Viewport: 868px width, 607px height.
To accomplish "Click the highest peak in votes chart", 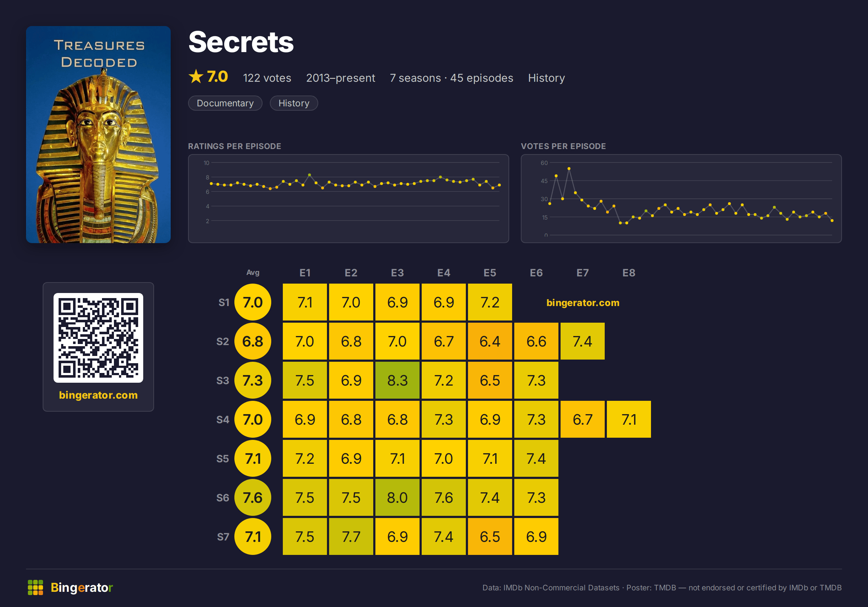I will coord(569,169).
